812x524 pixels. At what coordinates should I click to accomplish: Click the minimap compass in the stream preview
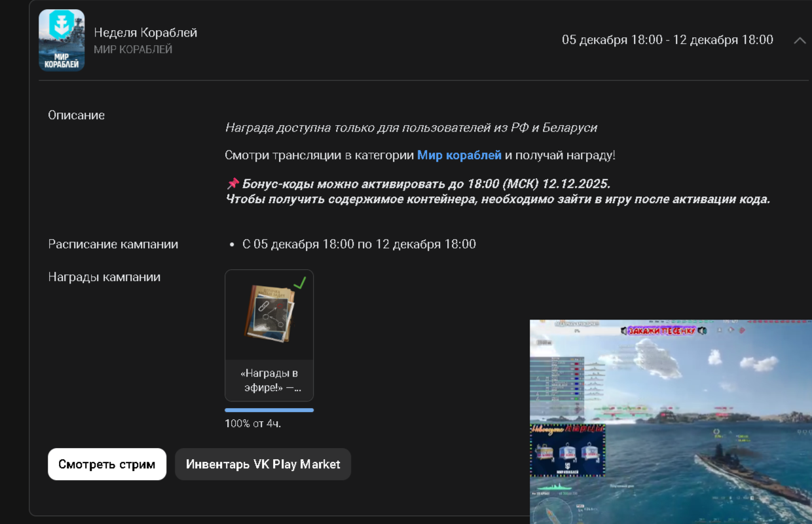tap(552, 512)
